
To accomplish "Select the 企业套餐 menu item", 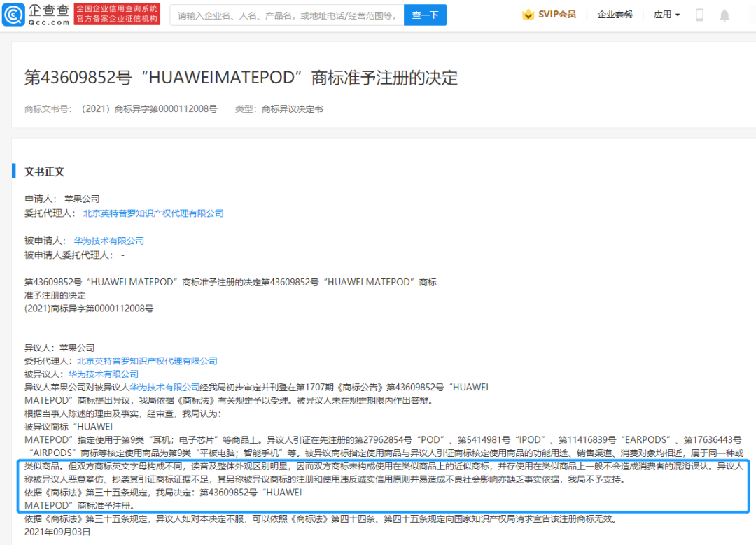I will [615, 14].
